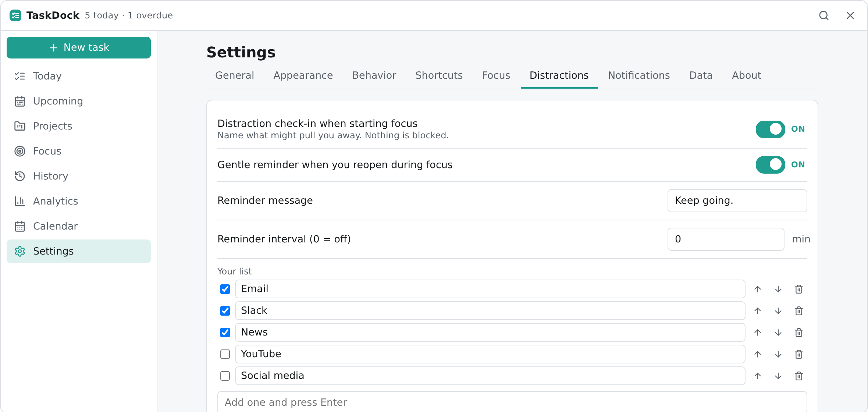Select Settings in the sidebar

click(x=79, y=251)
